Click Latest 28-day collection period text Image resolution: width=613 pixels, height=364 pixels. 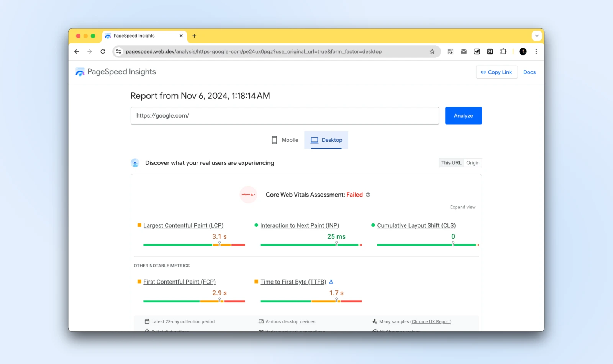click(x=183, y=322)
